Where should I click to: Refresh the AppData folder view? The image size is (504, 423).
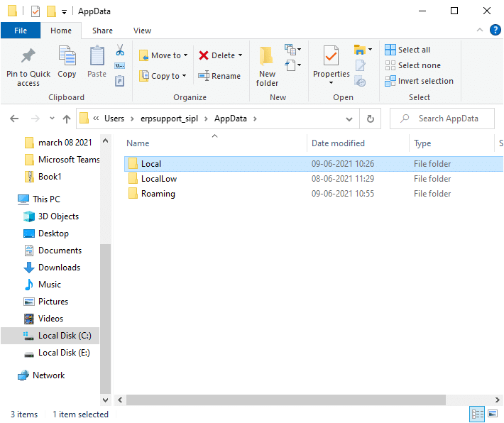click(371, 119)
